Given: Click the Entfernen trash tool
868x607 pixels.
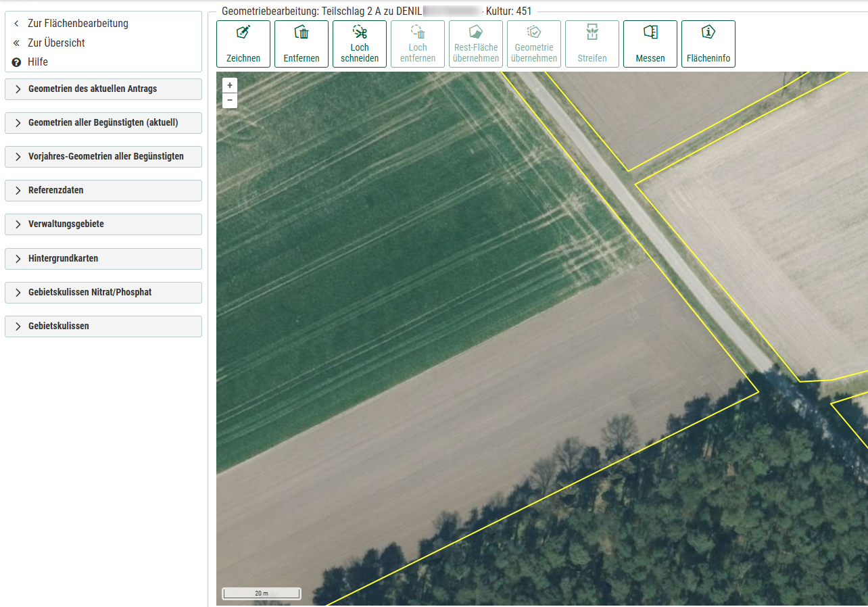Looking at the screenshot, I should tap(302, 44).
